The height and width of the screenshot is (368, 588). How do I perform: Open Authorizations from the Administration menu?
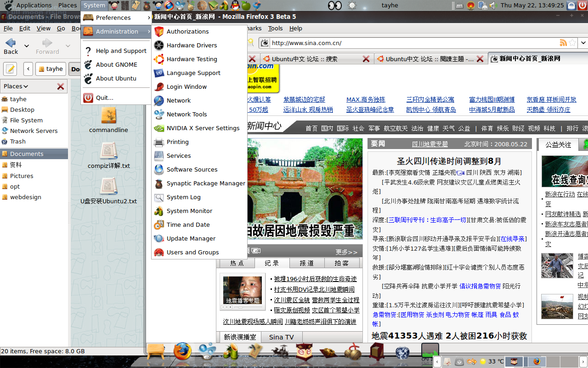[199, 31]
